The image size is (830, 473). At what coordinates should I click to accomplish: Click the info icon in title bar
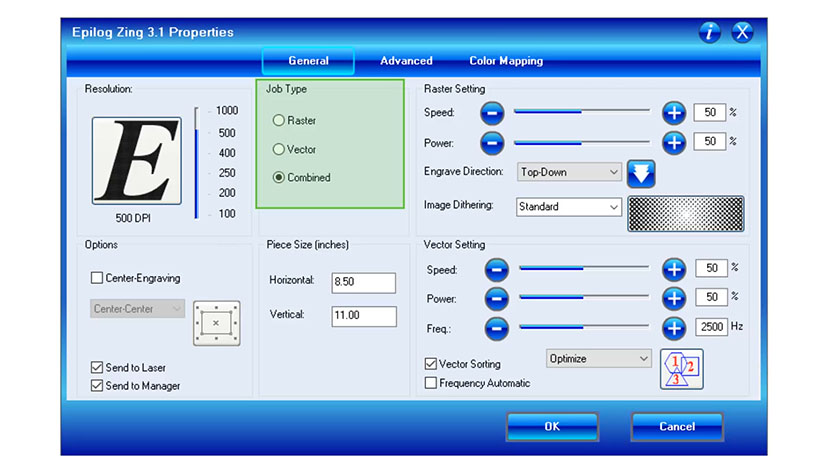(709, 32)
